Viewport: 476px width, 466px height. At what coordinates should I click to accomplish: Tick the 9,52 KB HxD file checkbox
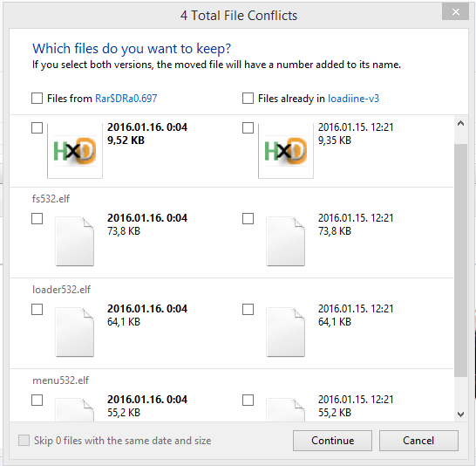37,128
